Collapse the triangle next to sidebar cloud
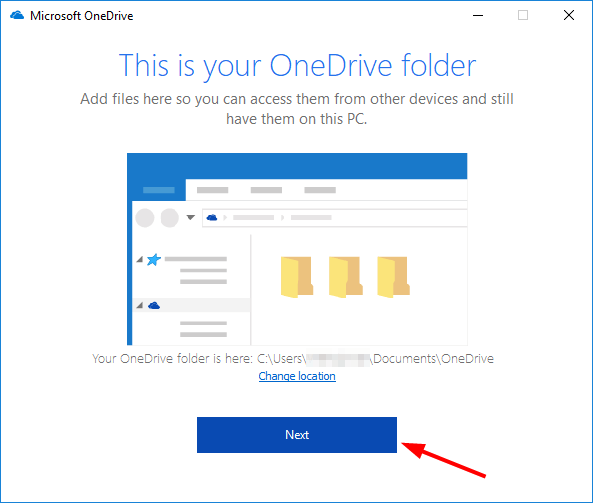Screen dimensions: 593x503 pos(140,305)
